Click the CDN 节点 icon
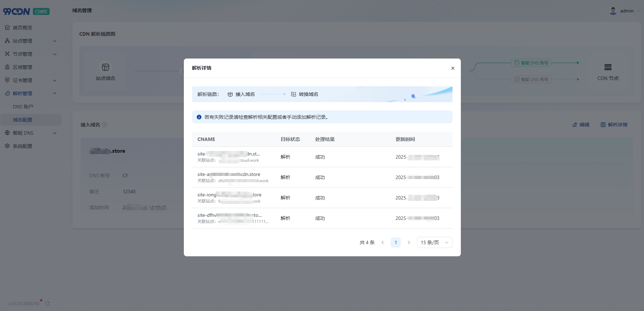 click(608, 67)
